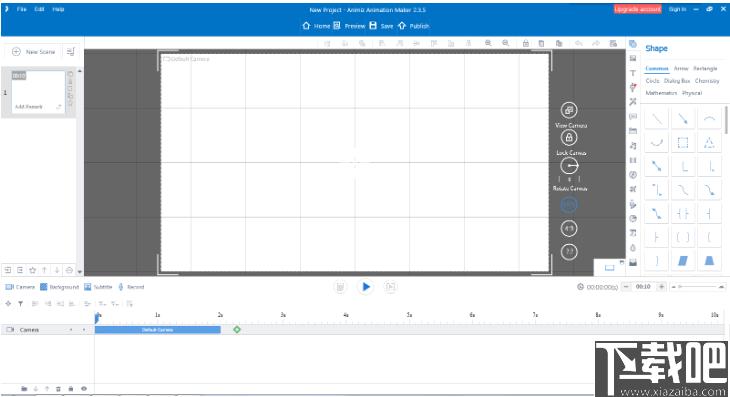
Task: Click the Lock Camera icon
Action: click(x=568, y=138)
